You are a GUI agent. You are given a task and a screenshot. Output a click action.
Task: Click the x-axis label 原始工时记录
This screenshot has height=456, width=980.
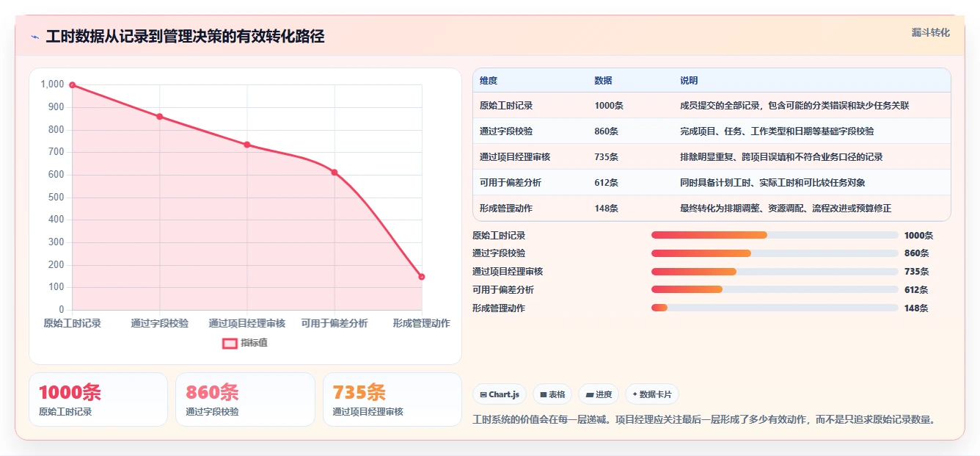click(72, 323)
